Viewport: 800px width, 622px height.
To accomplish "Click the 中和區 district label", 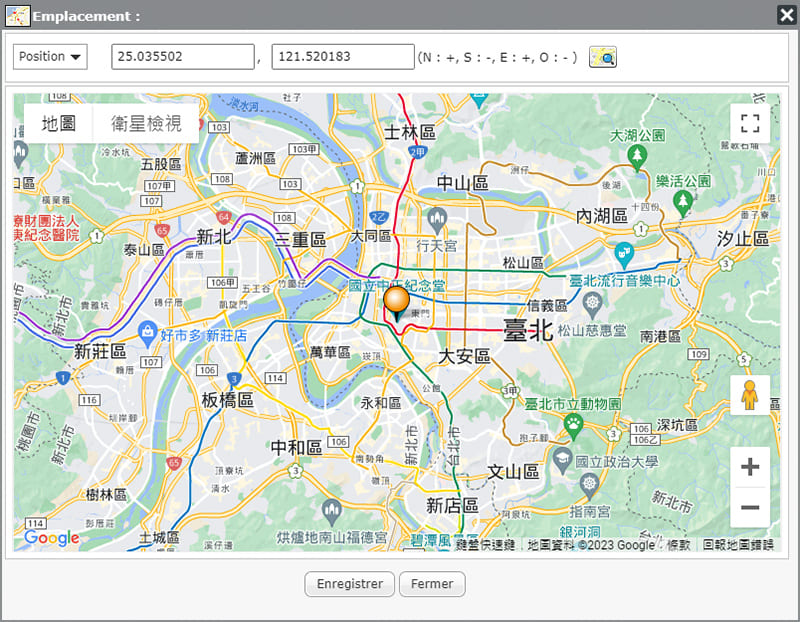I will pos(296,448).
